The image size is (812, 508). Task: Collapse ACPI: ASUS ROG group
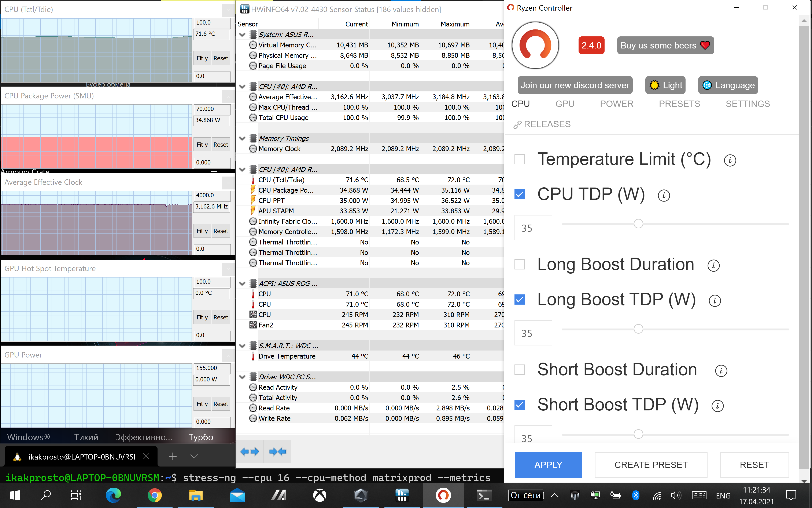(x=242, y=284)
